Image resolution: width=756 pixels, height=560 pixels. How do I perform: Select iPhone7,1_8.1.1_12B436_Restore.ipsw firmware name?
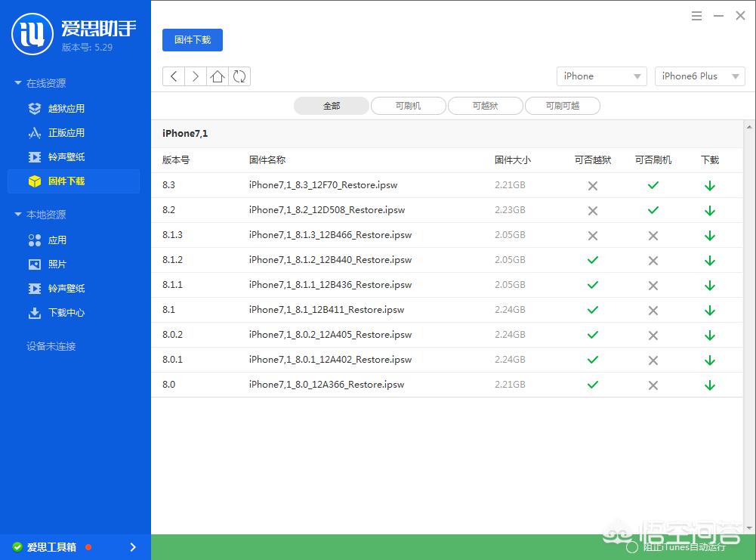[330, 285]
